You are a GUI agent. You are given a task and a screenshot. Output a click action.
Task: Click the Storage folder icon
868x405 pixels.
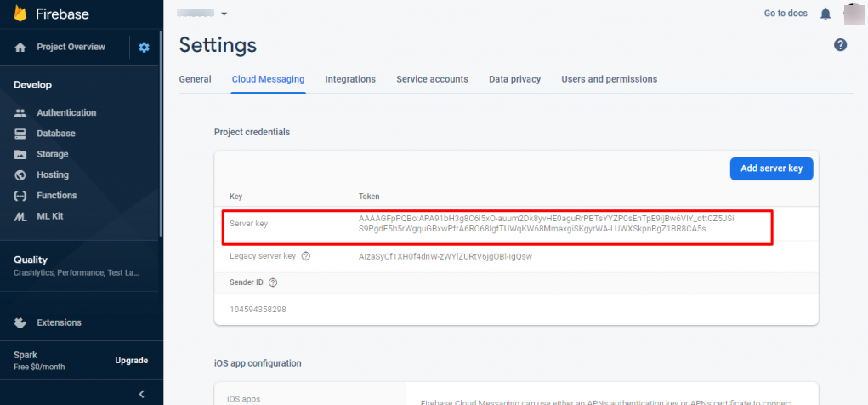20,155
